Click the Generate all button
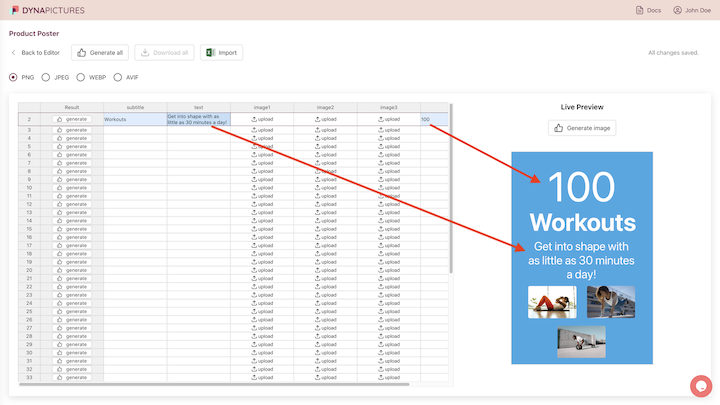Screen dimensions: 720x405 [100, 52]
